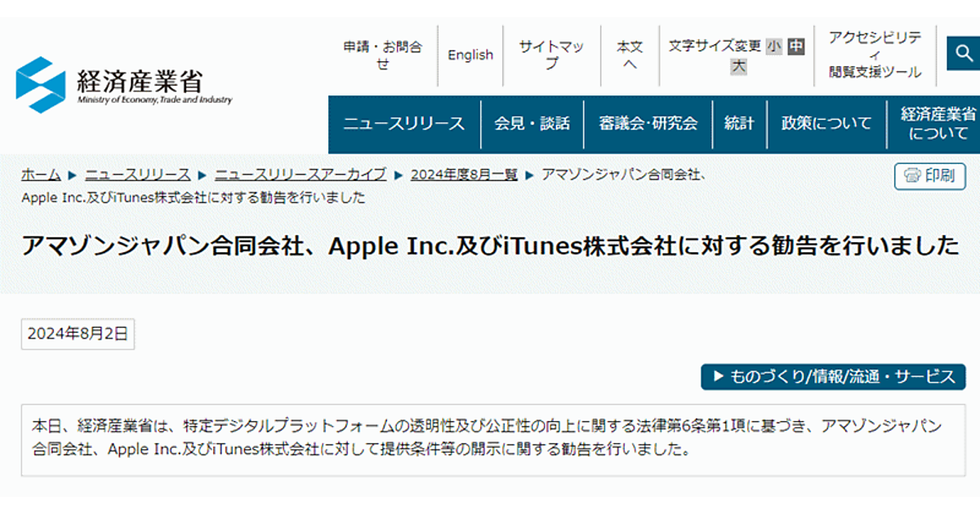980x514 pixels.
Task: Skip to 本文へ link
Action: click(x=630, y=55)
